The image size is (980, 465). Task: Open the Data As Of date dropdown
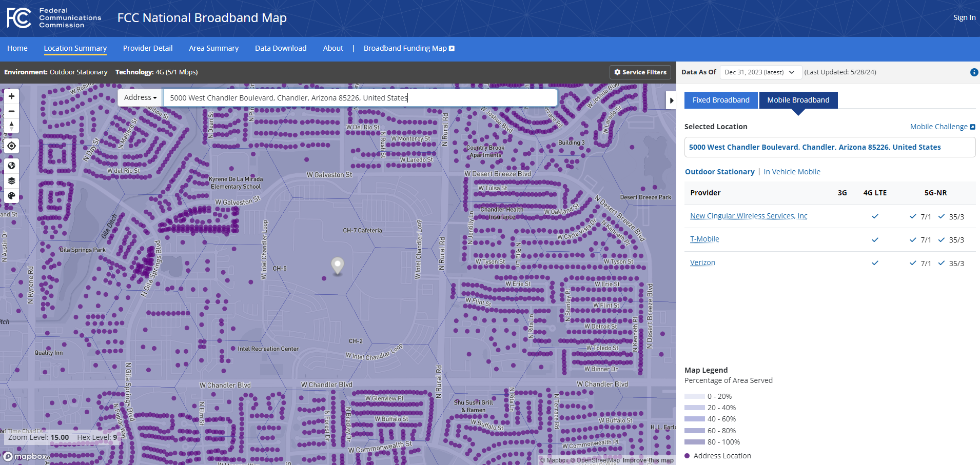[x=760, y=72]
